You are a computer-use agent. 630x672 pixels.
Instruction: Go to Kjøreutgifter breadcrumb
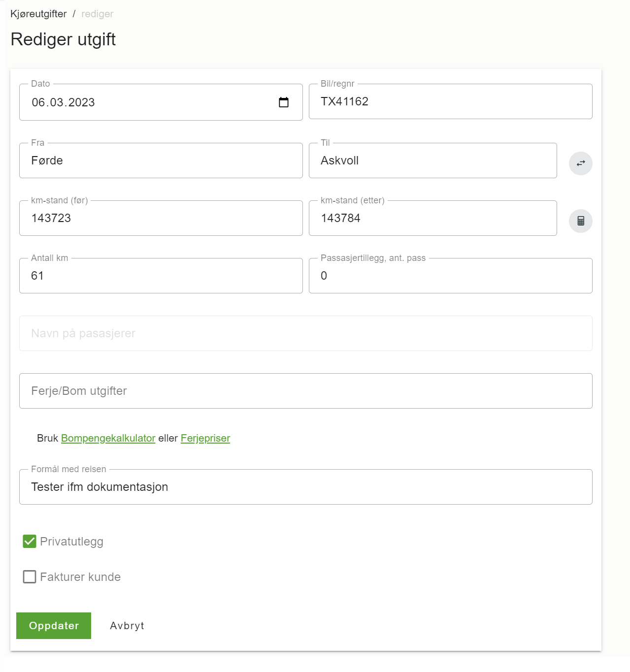pos(38,14)
